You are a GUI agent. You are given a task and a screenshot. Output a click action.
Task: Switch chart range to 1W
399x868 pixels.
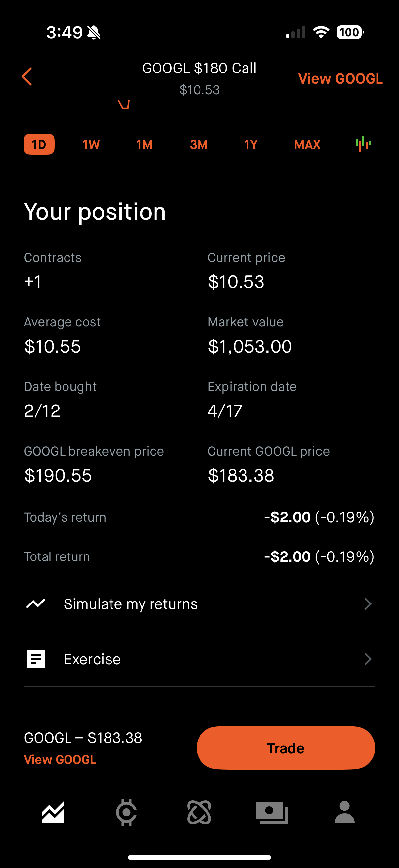click(x=91, y=145)
